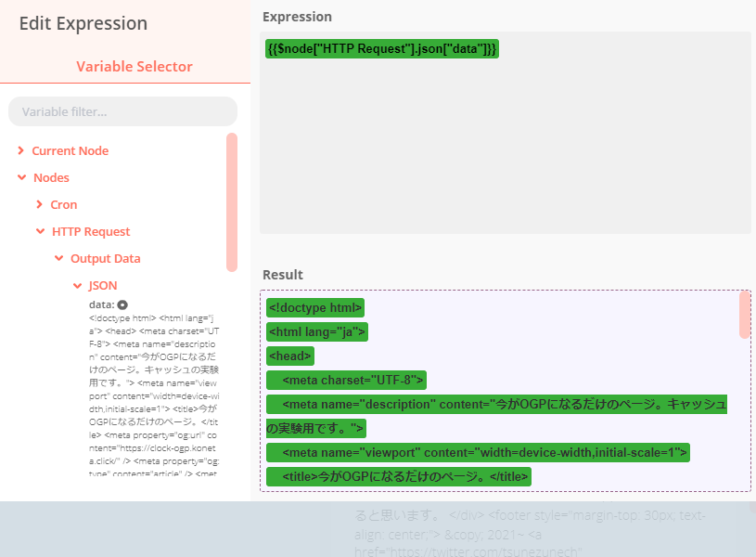This screenshot has height=557, width=756.
Task: Collapse the JSON section chevron
Action: click(x=77, y=286)
